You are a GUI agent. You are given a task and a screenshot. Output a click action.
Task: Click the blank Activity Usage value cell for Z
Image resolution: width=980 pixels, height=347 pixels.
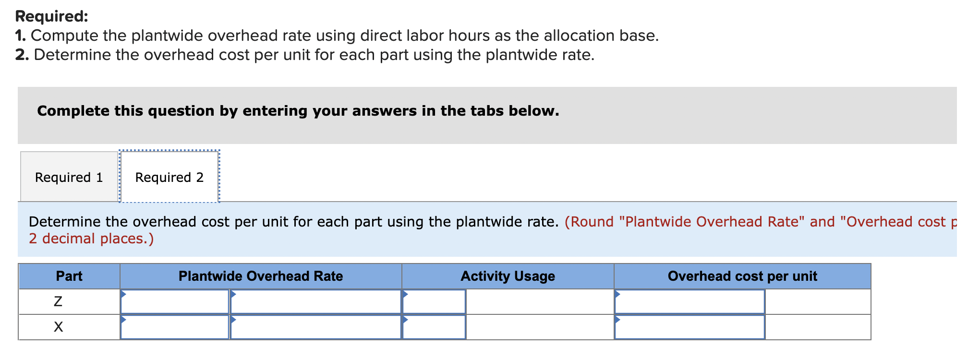[540, 301]
